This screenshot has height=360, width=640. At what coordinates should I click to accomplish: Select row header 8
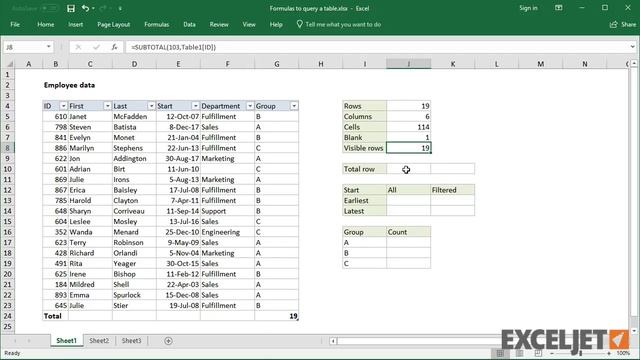point(7,148)
